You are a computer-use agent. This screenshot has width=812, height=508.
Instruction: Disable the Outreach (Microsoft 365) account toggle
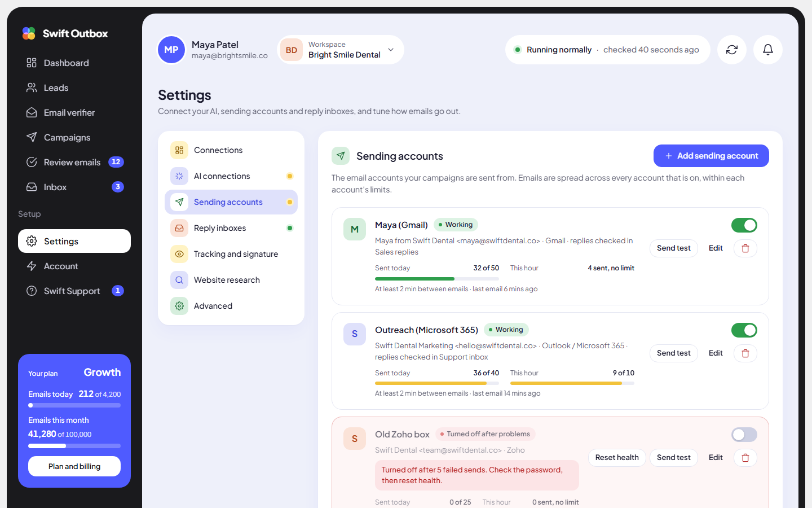[744, 330]
